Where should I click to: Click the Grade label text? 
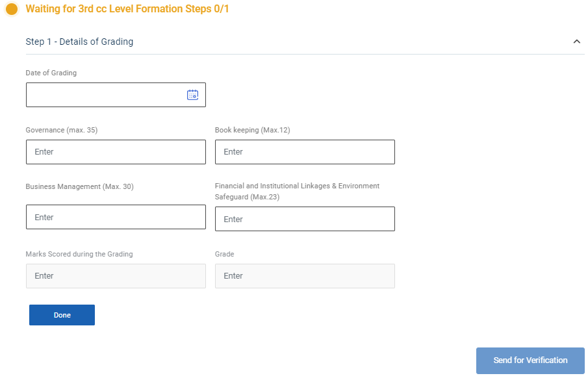[x=224, y=254]
